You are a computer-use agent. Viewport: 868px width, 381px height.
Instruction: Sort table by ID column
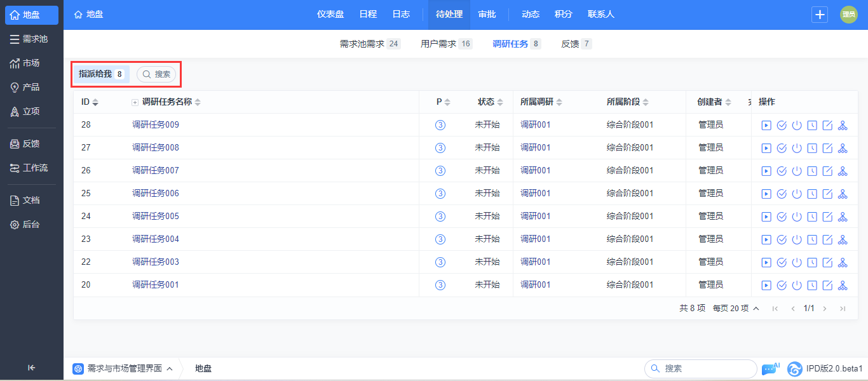[90, 102]
